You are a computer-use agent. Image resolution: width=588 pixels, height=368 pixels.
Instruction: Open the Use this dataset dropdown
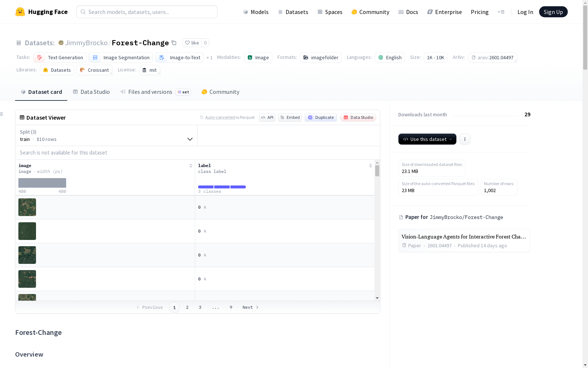point(427,139)
